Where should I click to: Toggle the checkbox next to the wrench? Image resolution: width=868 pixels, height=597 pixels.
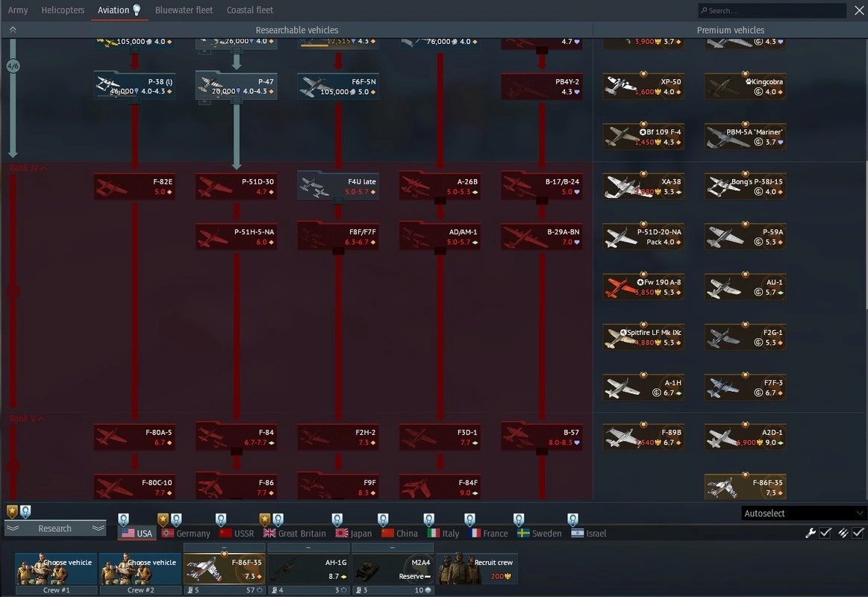(x=825, y=533)
